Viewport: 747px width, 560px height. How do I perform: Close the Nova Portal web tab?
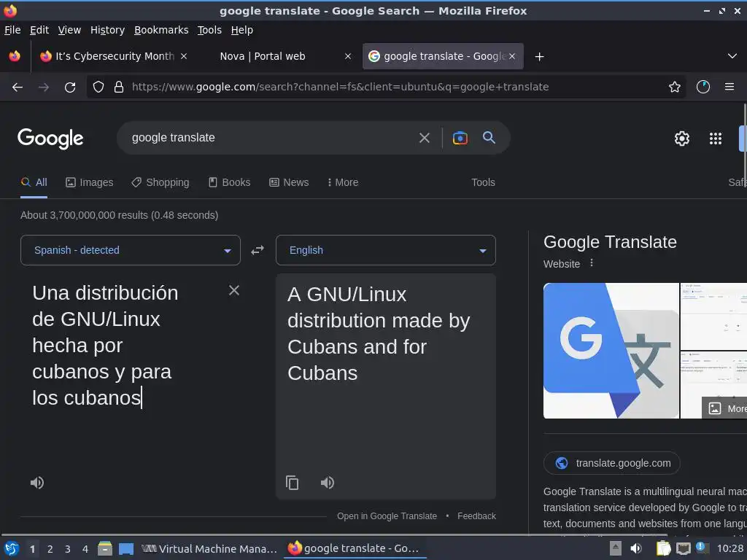tap(348, 56)
